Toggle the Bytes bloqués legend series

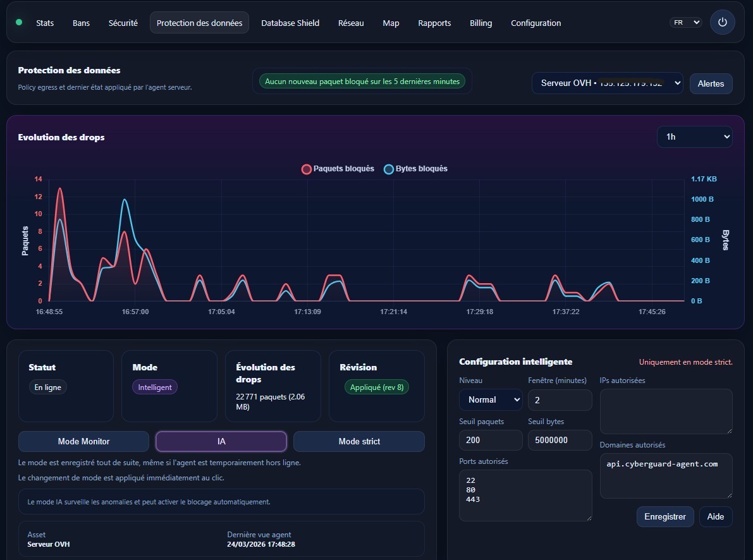(x=415, y=169)
